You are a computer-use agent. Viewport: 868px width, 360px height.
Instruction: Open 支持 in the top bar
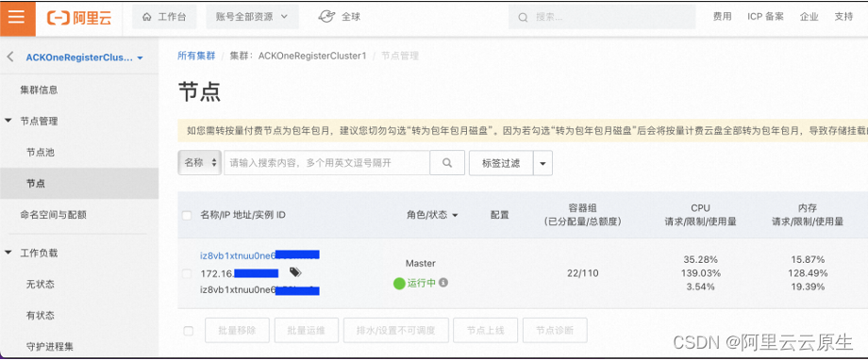click(843, 17)
